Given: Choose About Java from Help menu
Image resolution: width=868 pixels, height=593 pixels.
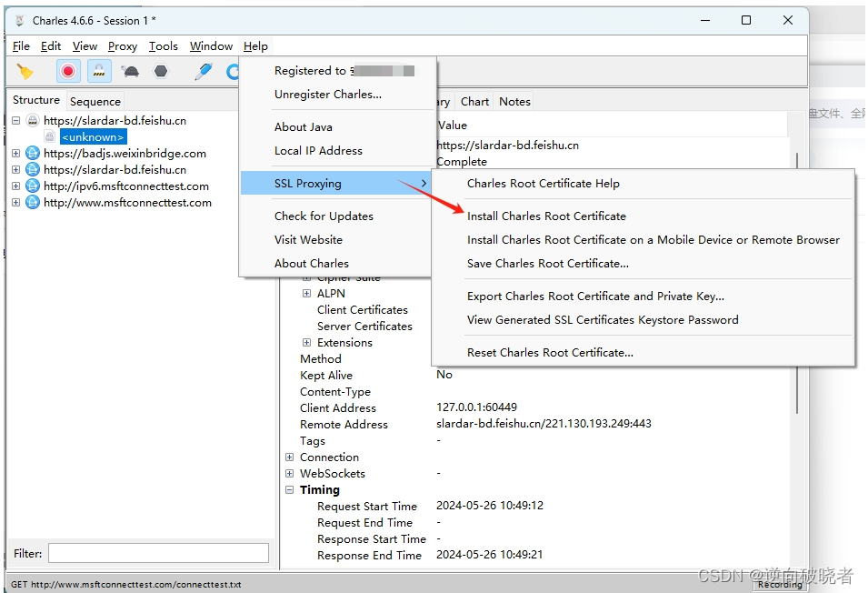Looking at the screenshot, I should [x=338, y=127].
